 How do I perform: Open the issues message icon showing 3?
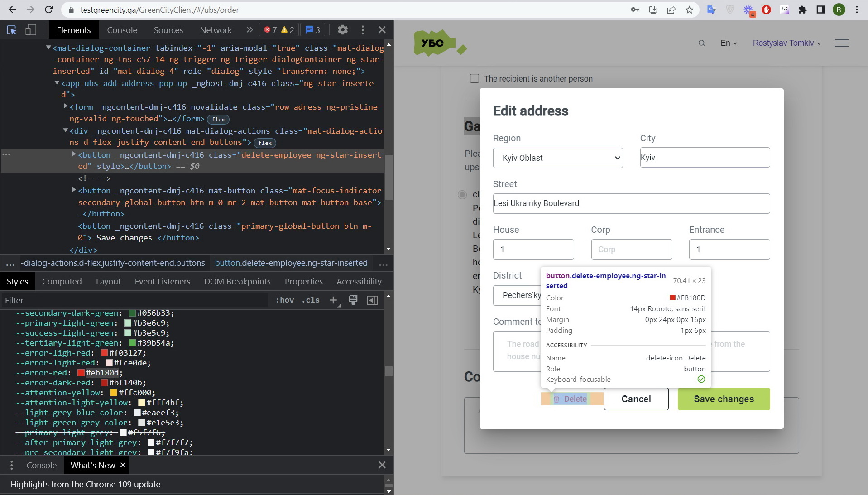point(312,29)
